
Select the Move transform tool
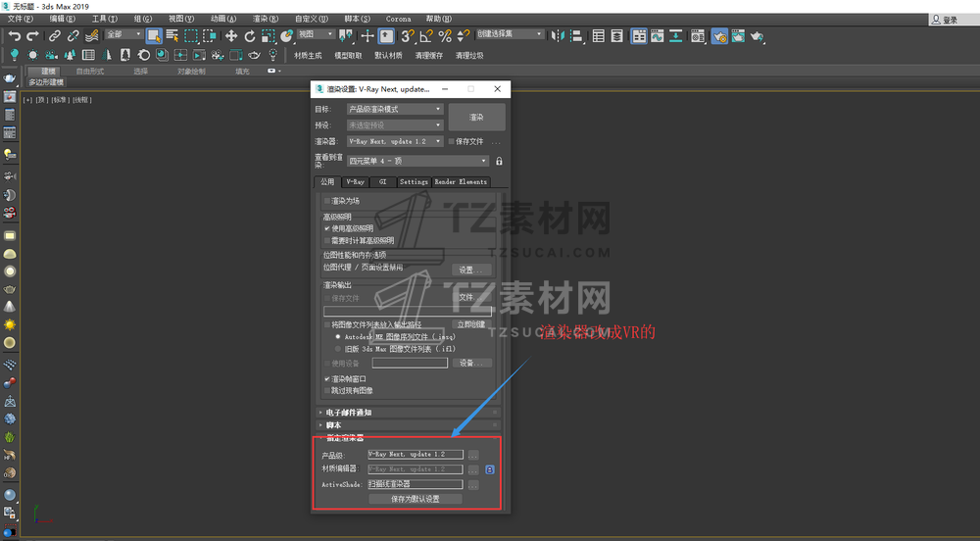232,35
